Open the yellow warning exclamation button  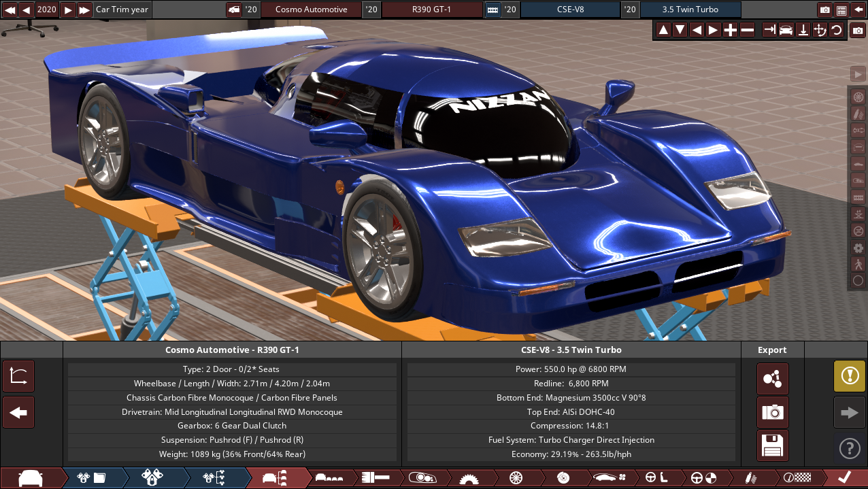click(850, 376)
